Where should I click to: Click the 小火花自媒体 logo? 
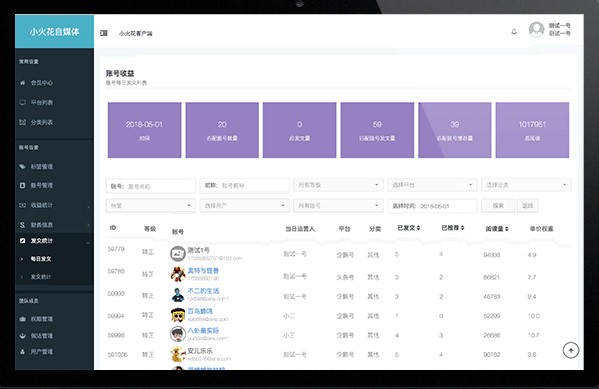54,32
